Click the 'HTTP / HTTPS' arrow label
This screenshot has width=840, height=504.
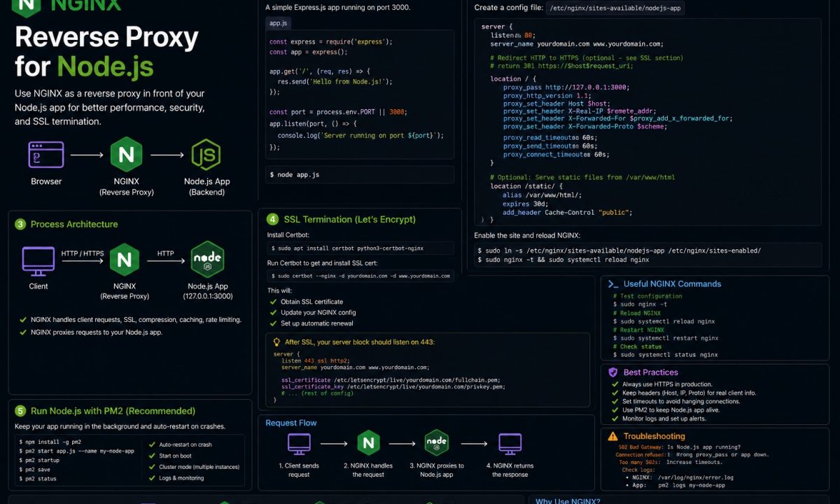pyautogui.click(x=81, y=253)
